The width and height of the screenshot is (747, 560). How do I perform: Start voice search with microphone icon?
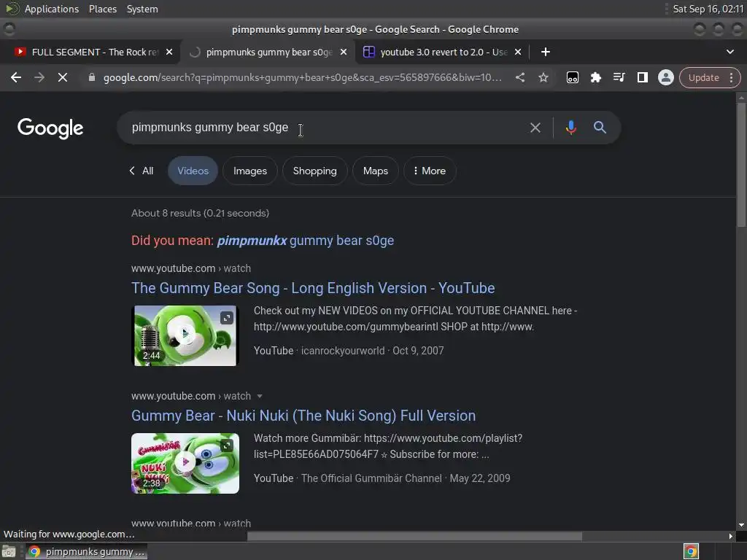tap(570, 128)
